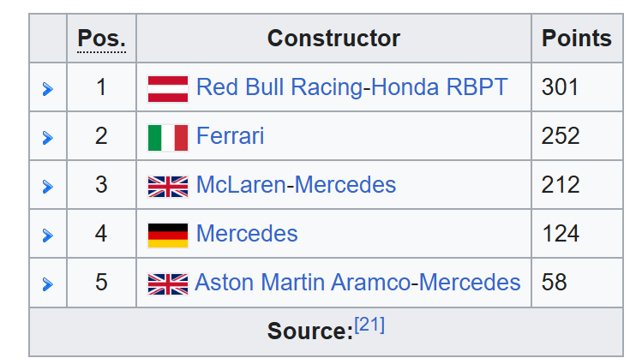Open the Aston Martin Aramco link
Image resolution: width=636 pixels, height=364 pixels.
[303, 282]
